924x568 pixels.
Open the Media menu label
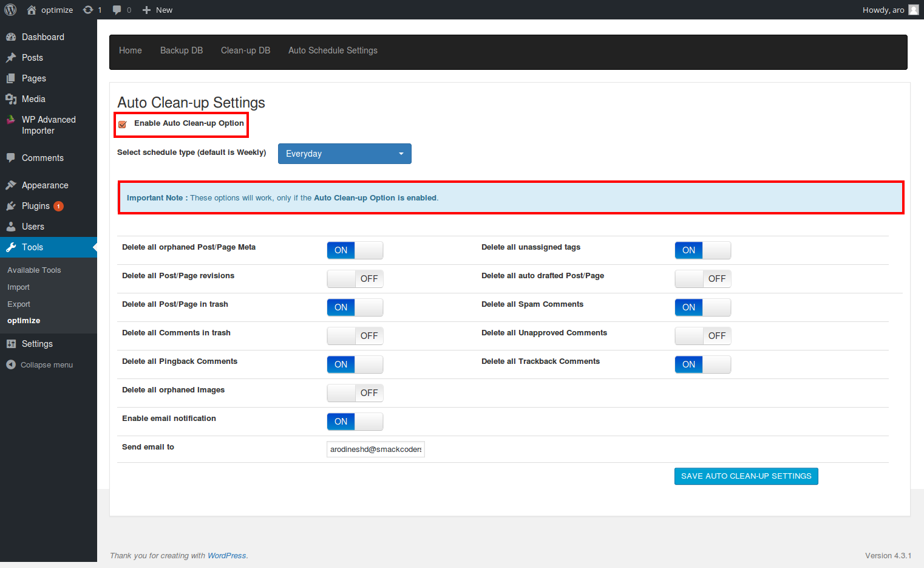(x=33, y=99)
